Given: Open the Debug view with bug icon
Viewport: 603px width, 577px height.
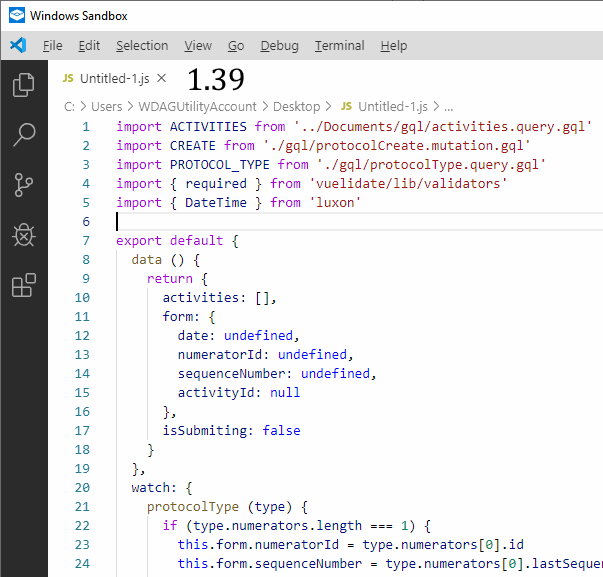Looking at the screenshot, I should click(x=23, y=235).
